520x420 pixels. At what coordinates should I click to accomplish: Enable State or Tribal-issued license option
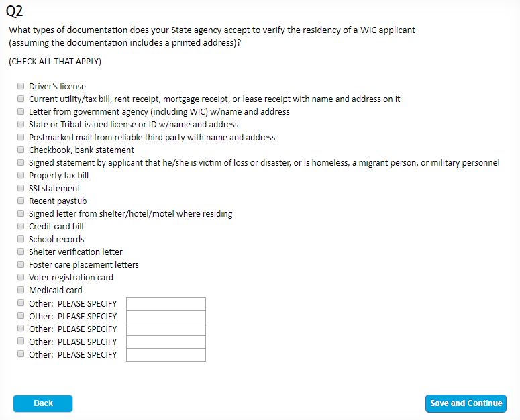pos(21,125)
